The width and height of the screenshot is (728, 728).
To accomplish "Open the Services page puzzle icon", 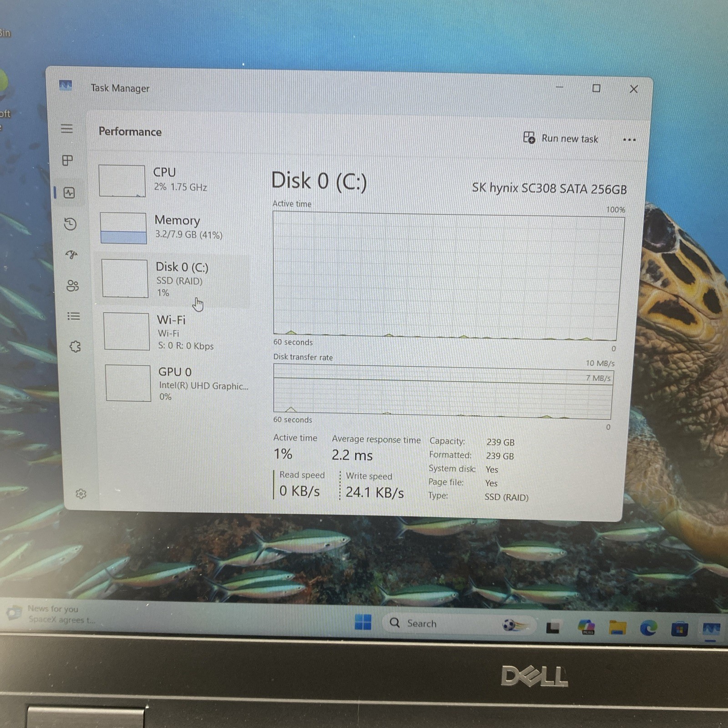I will point(75,347).
